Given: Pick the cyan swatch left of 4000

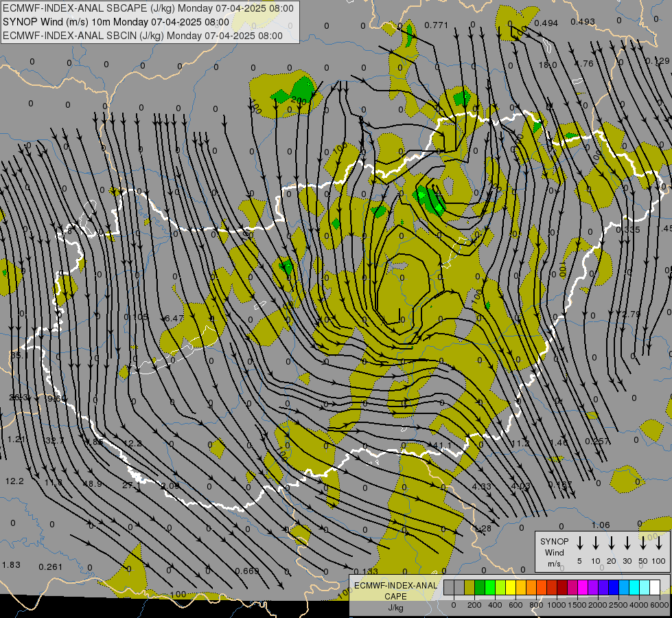Looking at the screenshot, I should (634, 588).
